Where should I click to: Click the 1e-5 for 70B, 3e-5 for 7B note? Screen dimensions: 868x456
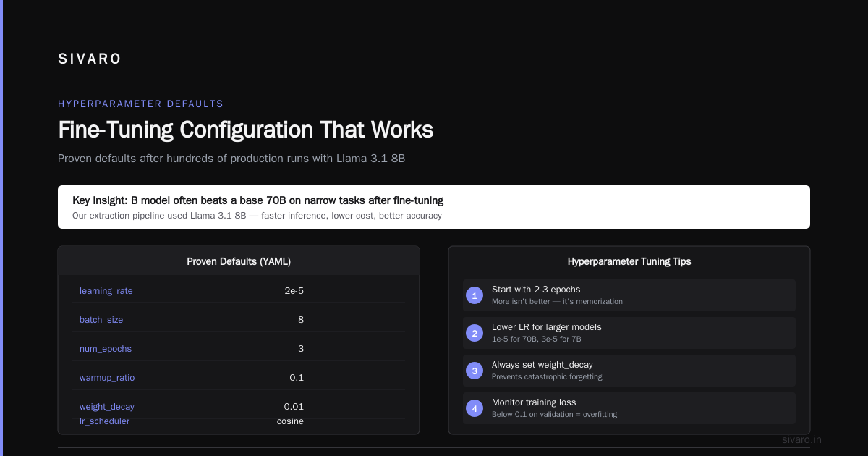coord(537,339)
